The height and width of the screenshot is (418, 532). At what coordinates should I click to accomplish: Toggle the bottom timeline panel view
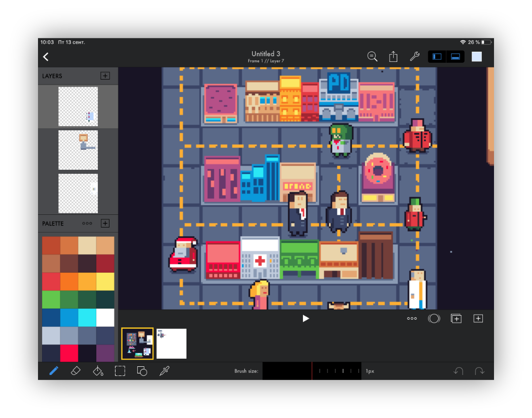pos(455,57)
